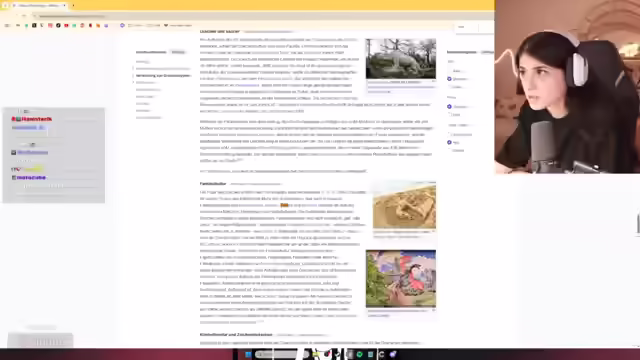This screenshot has height=360, width=640.
Task: Select the open Wikipedia browser tab
Action: click(39, 6)
